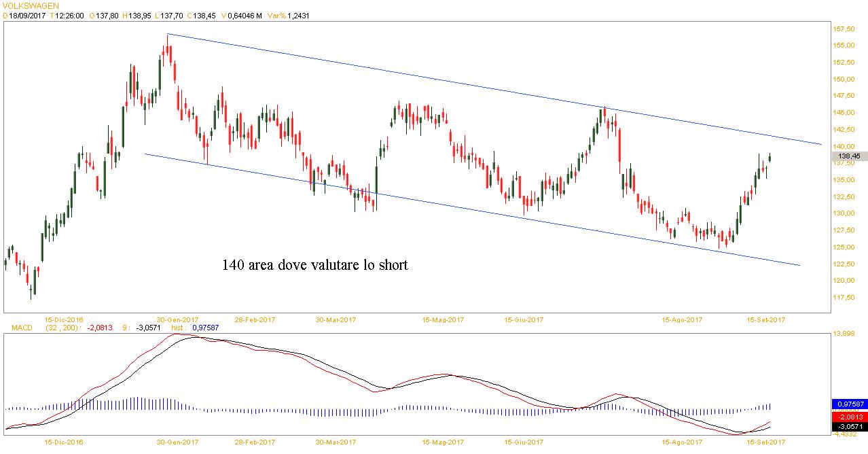Click the VOLKSWAGEN chart title
The height and width of the screenshot is (454, 868).
[24, 5]
